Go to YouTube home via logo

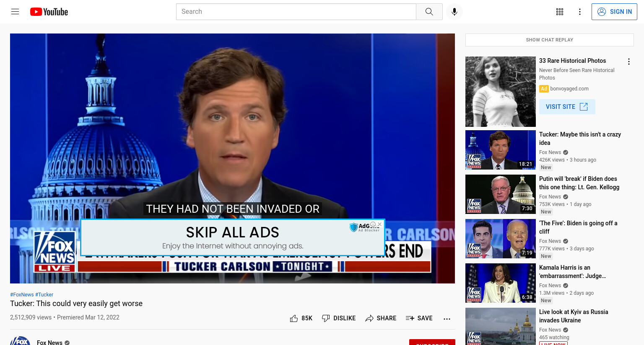(49, 12)
